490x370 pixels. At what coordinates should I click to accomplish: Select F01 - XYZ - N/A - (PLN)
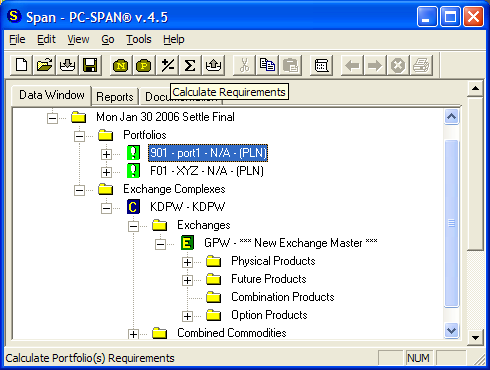click(207, 171)
